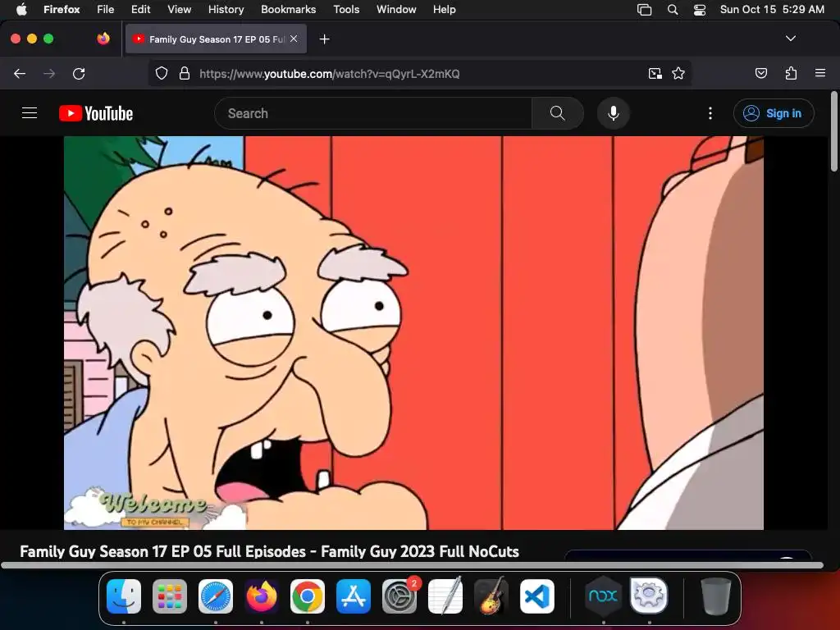
Task: Open the File menu
Action: coord(106,9)
